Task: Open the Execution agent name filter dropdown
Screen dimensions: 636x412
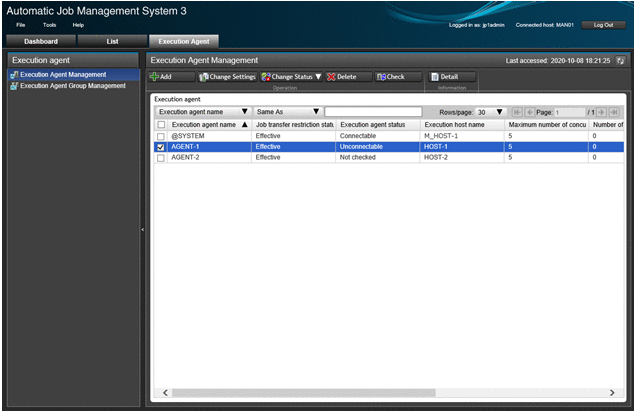Action: point(203,112)
